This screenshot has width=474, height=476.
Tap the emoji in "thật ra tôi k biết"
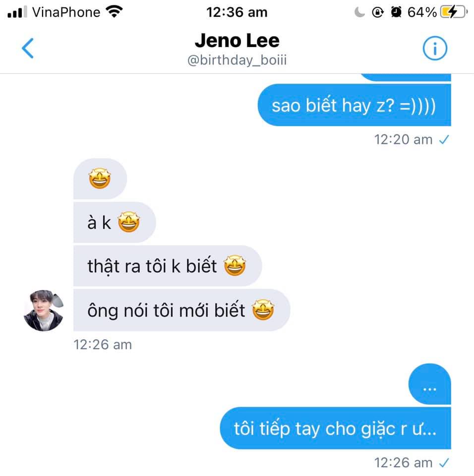[235, 266]
